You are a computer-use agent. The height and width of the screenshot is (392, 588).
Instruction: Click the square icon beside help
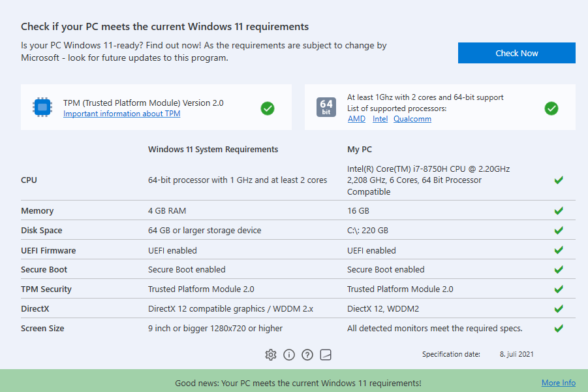click(x=326, y=355)
